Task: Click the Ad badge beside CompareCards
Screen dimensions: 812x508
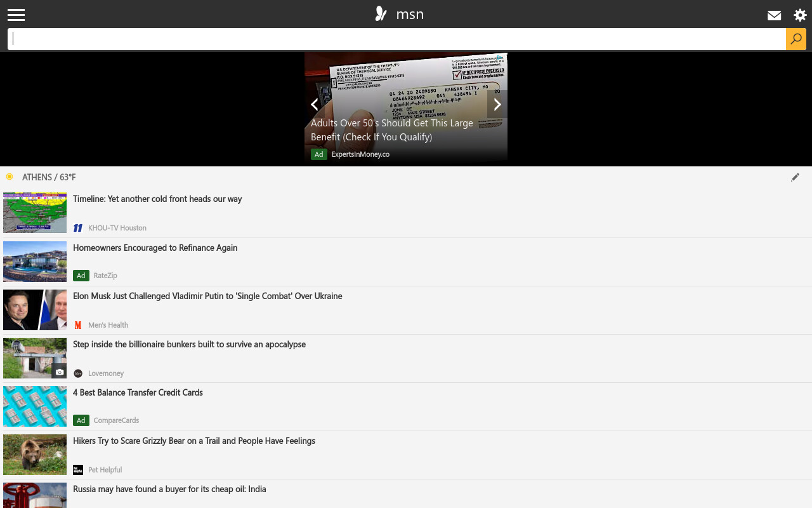Action: [81, 420]
